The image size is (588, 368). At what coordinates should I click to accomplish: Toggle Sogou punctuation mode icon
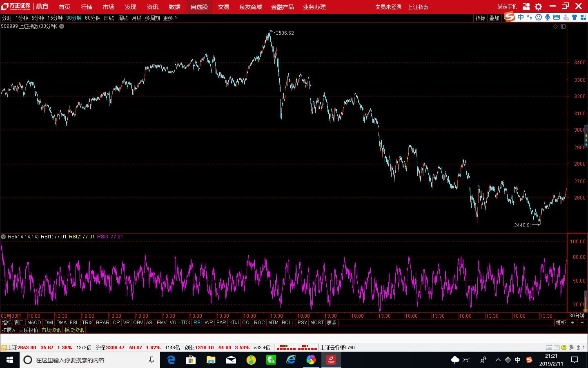pos(530,17)
